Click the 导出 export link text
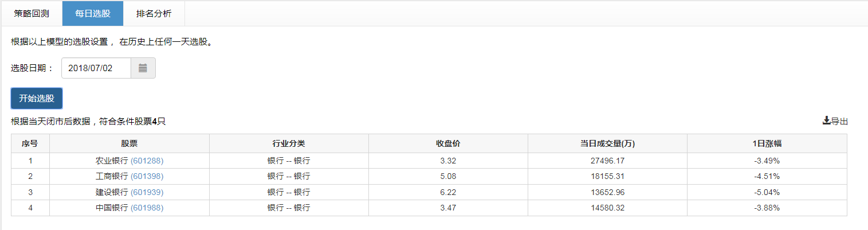Viewport: 868px width, 230px height. [x=839, y=121]
